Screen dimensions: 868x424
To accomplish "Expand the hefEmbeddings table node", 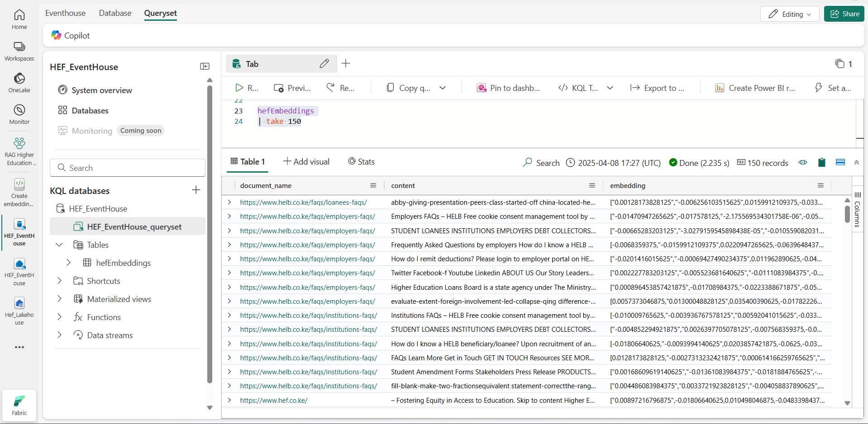I will pos(68,263).
